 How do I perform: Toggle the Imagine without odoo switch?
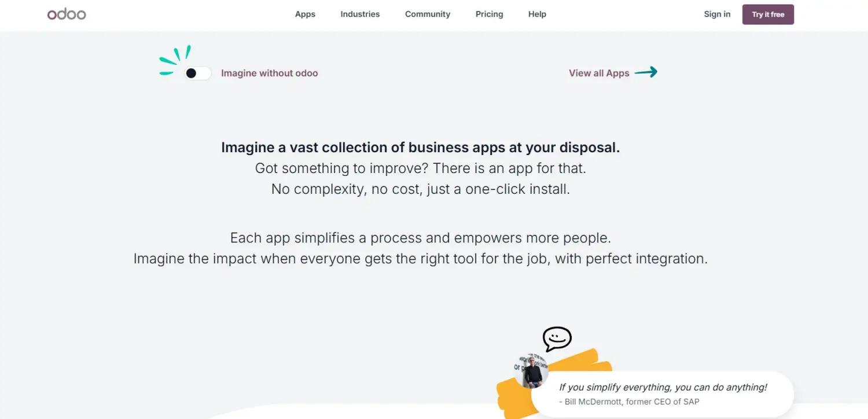coord(197,73)
